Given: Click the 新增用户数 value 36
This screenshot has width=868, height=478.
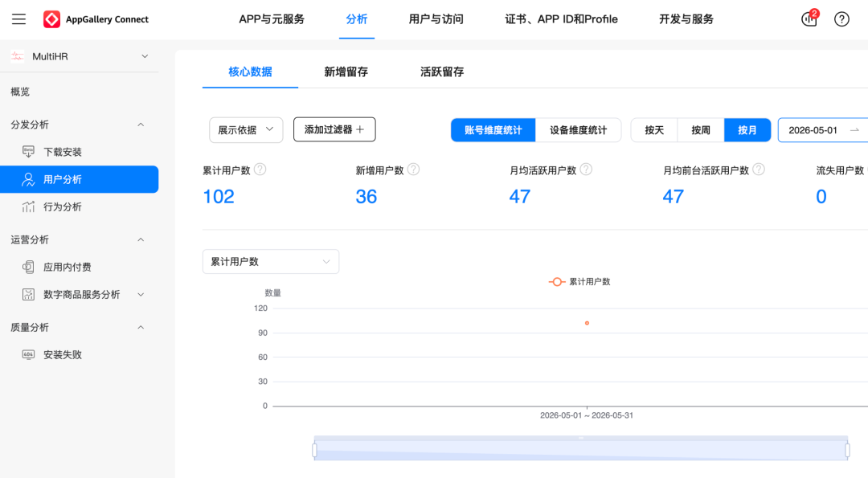Looking at the screenshot, I should [x=366, y=196].
